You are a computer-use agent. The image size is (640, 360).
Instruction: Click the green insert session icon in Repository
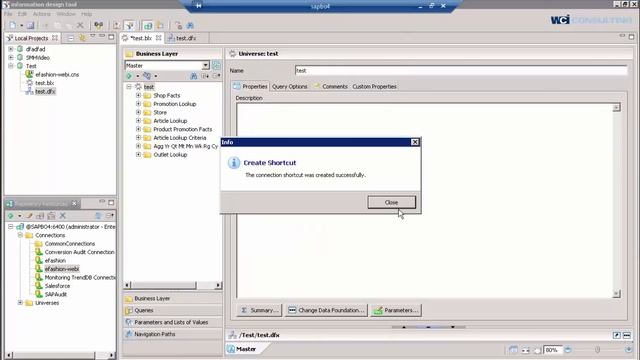coord(11,216)
